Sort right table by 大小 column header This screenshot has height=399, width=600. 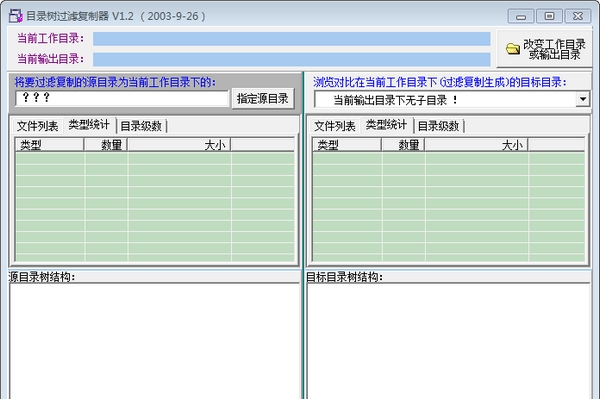[477, 145]
